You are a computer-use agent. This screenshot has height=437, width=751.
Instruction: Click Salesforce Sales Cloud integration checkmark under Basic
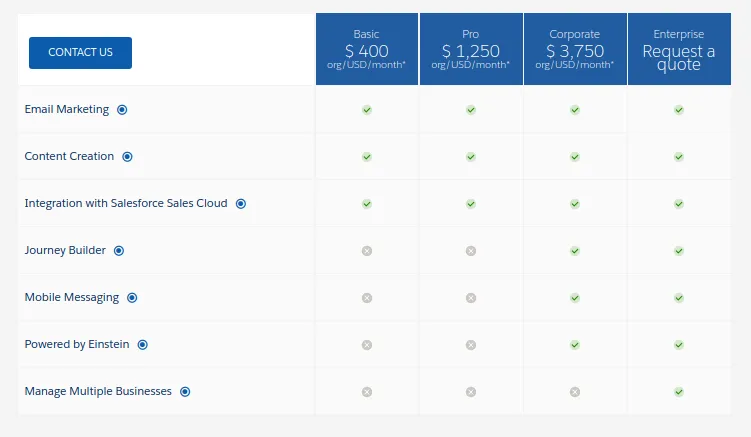367,204
